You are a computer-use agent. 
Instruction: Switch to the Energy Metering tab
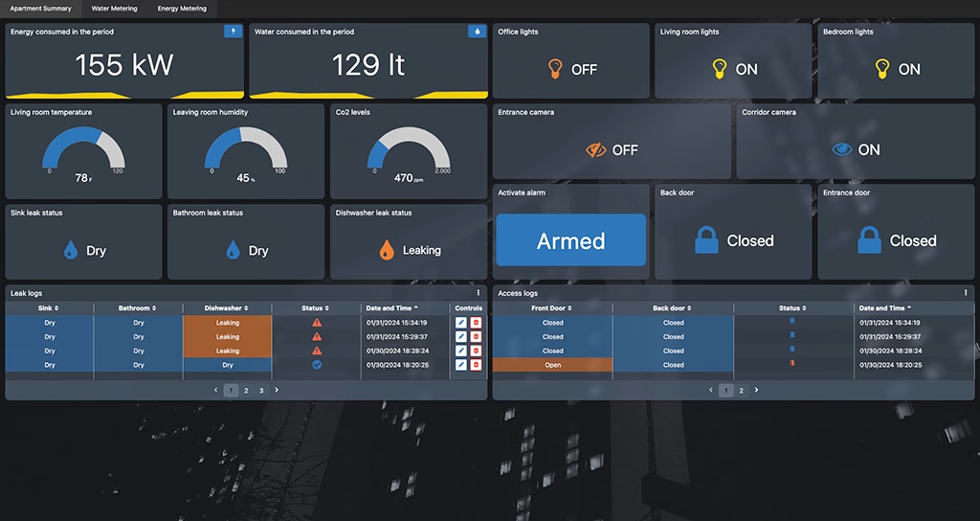(182, 9)
